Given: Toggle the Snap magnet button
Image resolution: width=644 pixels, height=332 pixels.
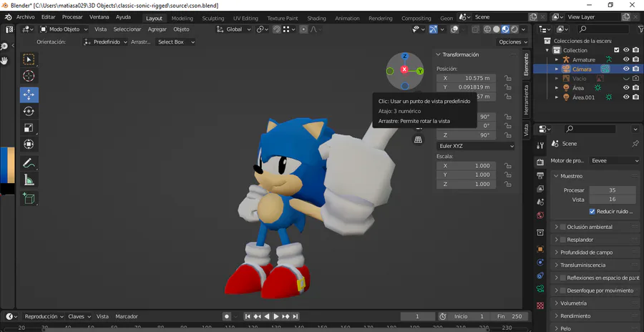Looking at the screenshot, I should click(x=277, y=29).
